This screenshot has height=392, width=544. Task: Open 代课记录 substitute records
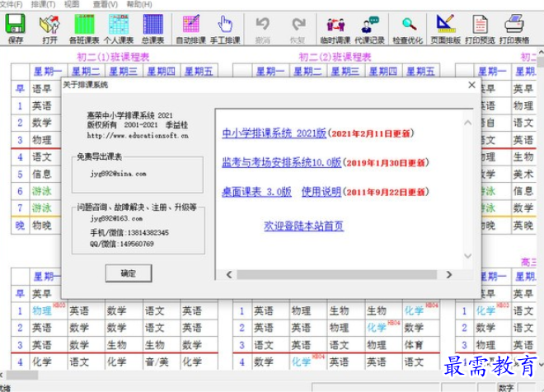tap(370, 29)
